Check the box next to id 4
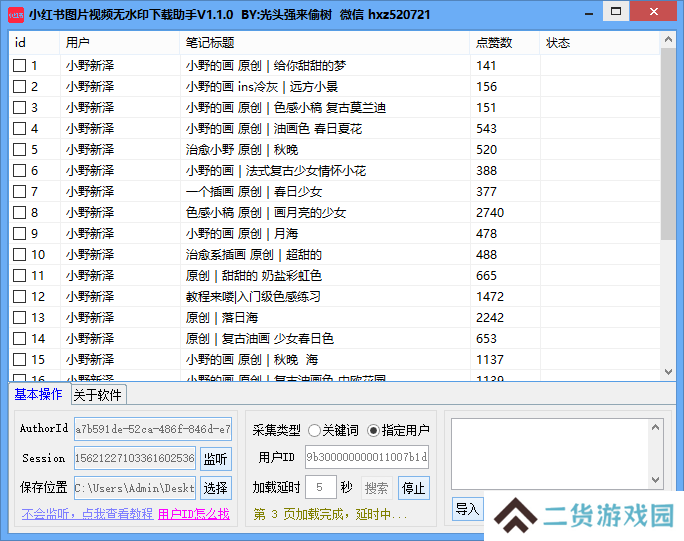Image resolution: width=684 pixels, height=541 pixels. 19,128
